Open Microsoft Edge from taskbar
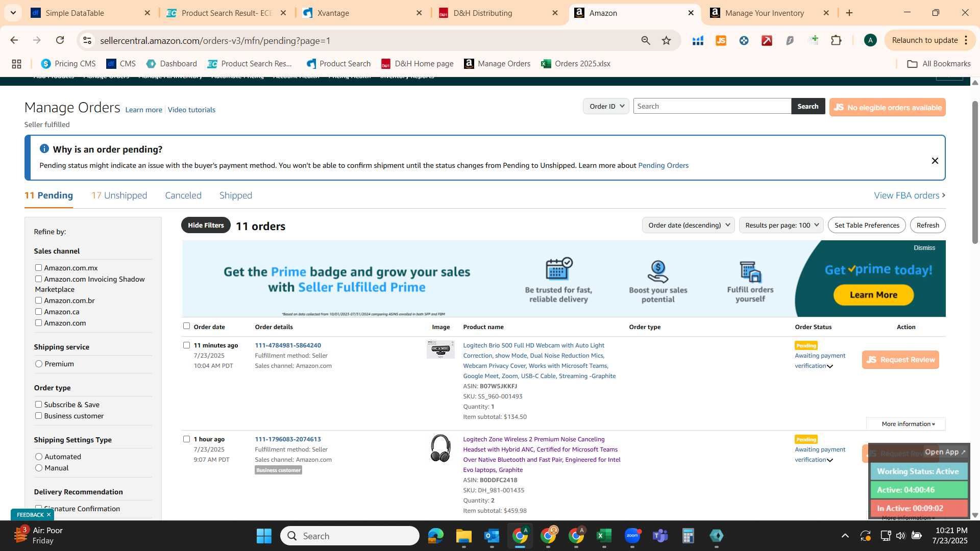 coord(435,536)
